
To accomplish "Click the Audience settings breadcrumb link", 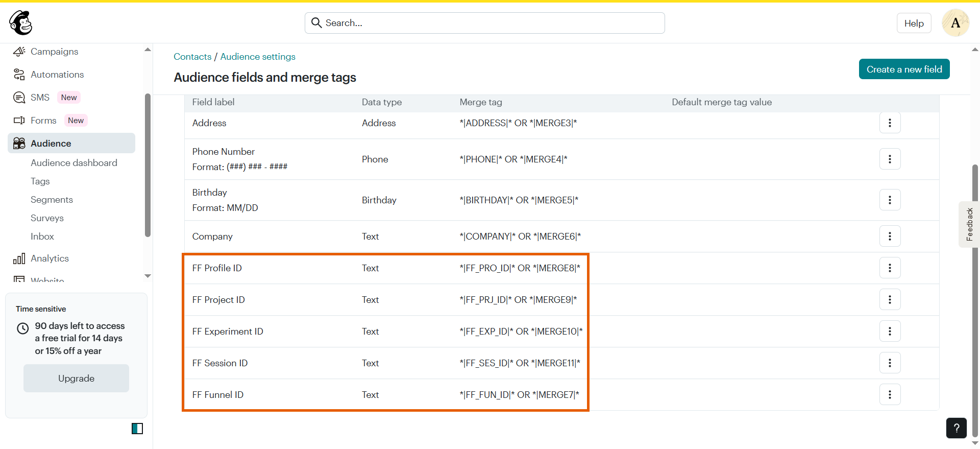I will (x=258, y=57).
